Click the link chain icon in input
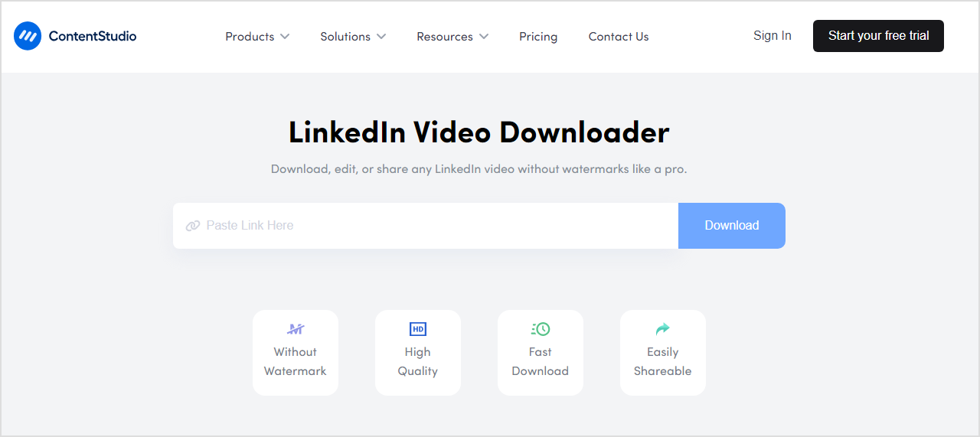980x437 pixels. (x=193, y=226)
